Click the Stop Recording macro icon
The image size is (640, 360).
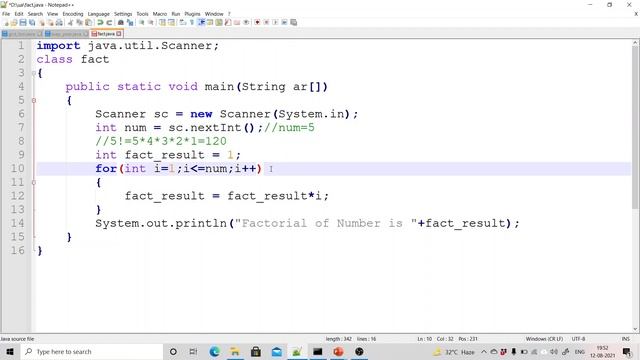266,22
